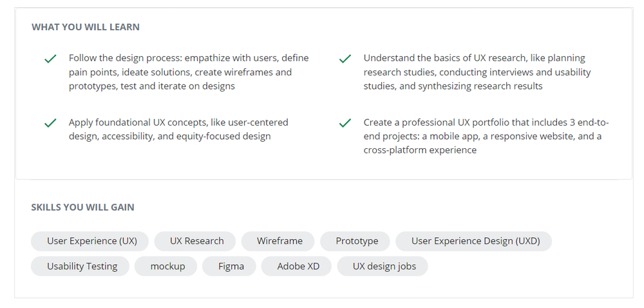
Task: Open the UX Research skill tag
Action: pos(194,241)
